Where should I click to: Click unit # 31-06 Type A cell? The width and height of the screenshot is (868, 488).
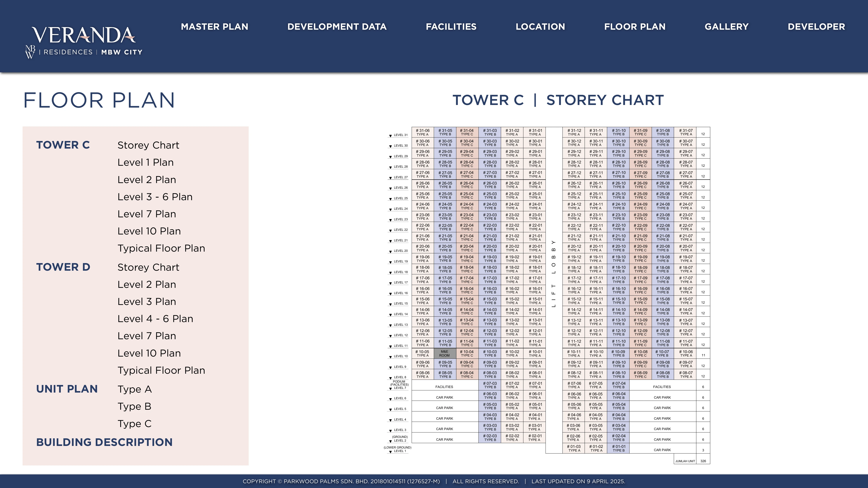tap(422, 132)
